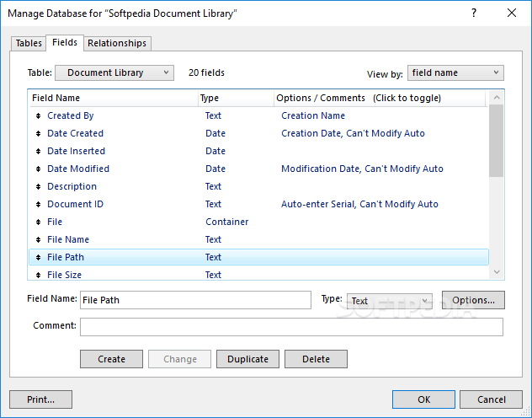
Task: Click the File Path name text
Action: pyautogui.click(x=66, y=257)
